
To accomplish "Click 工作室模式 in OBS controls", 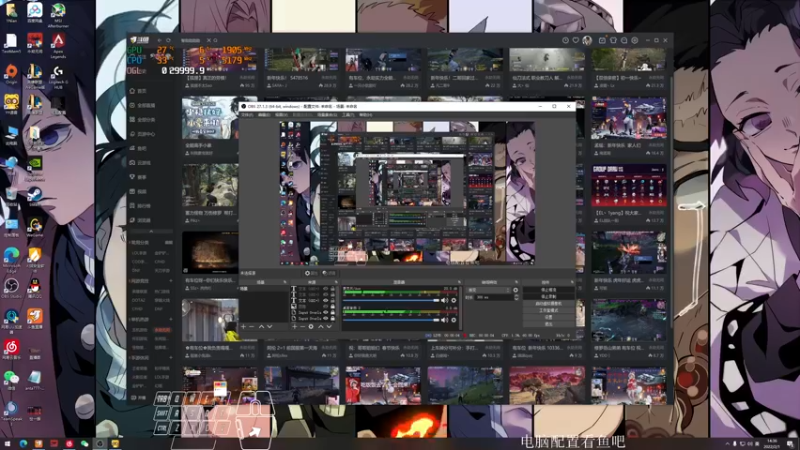I will (x=549, y=310).
